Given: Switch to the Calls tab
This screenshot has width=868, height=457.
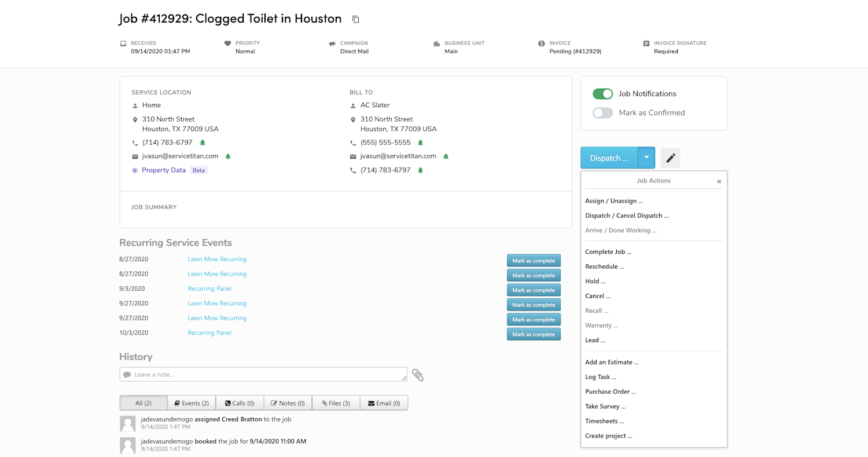Looking at the screenshot, I should [240, 403].
